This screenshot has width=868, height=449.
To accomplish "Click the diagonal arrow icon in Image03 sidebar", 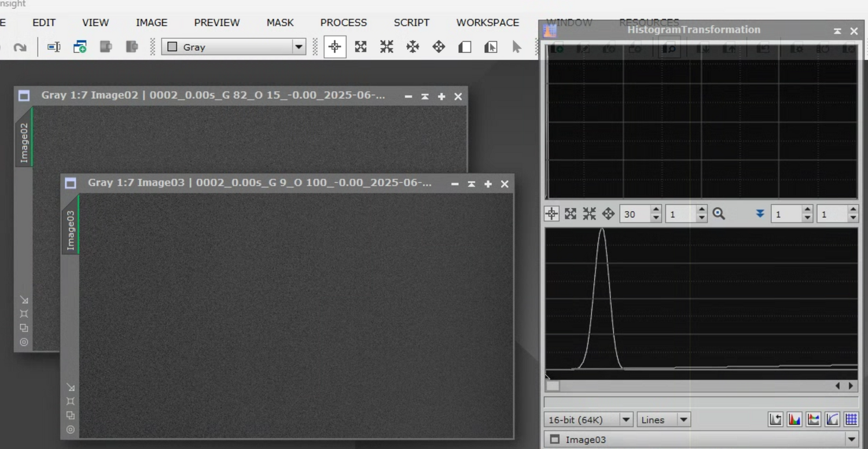I will (x=71, y=387).
